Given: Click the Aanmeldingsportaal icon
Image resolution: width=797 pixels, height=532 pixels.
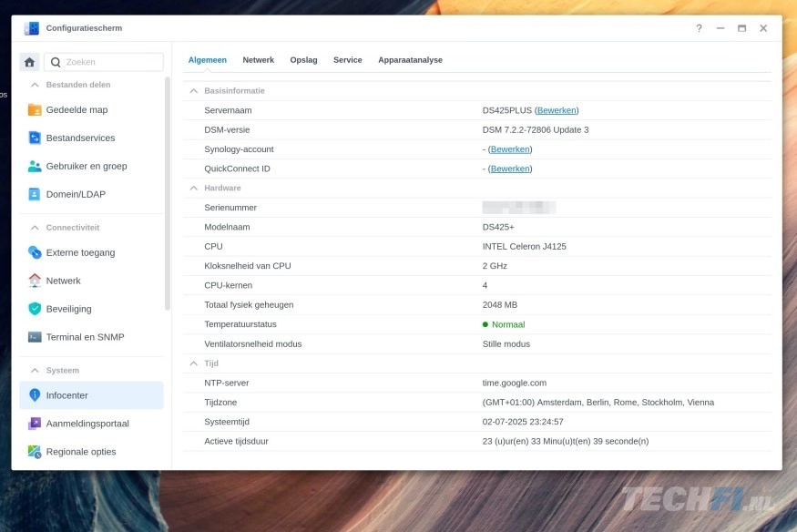Looking at the screenshot, I should tap(35, 424).
